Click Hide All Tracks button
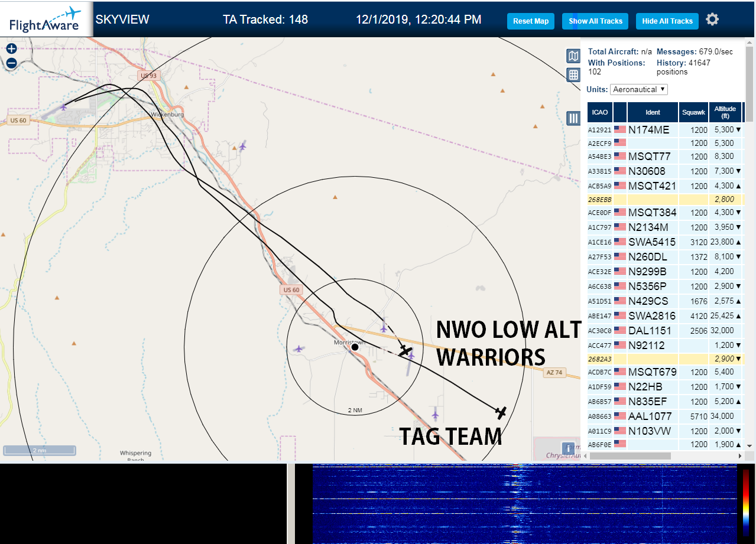This screenshot has height=544, width=756. [667, 21]
